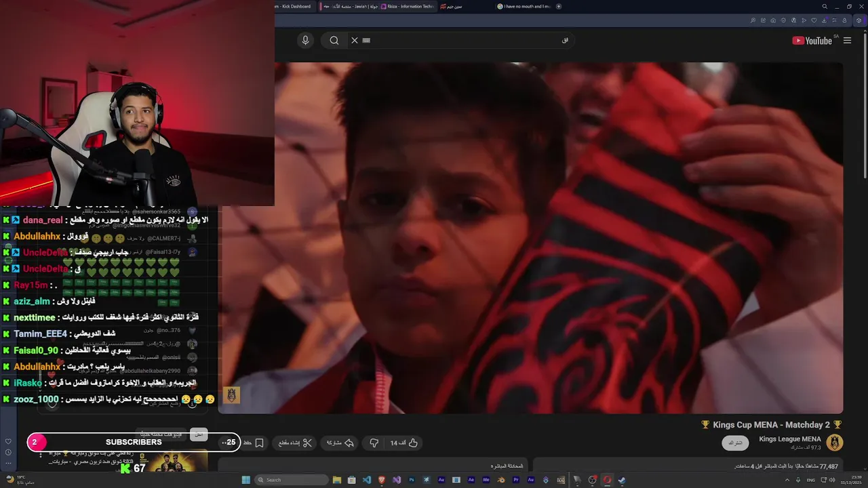Click the Faisal0_90 chat username

coord(37,350)
